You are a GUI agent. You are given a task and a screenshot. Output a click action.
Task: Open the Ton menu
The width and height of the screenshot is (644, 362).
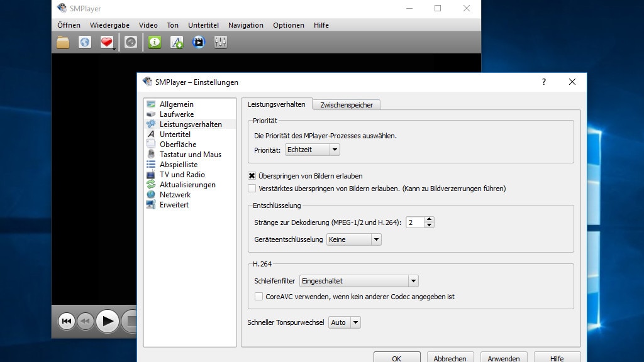[172, 25]
